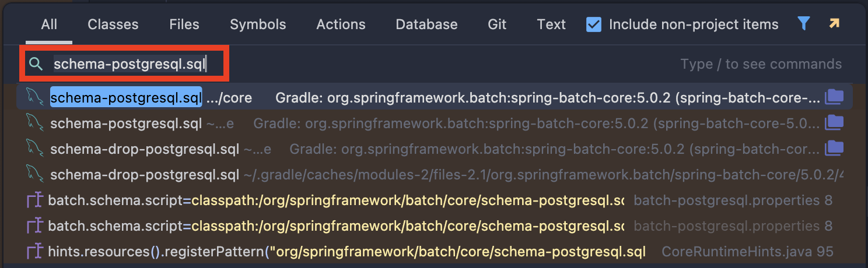Click the CoreRuntimeHints.java 95 location label
868x268 pixels.
tap(747, 252)
